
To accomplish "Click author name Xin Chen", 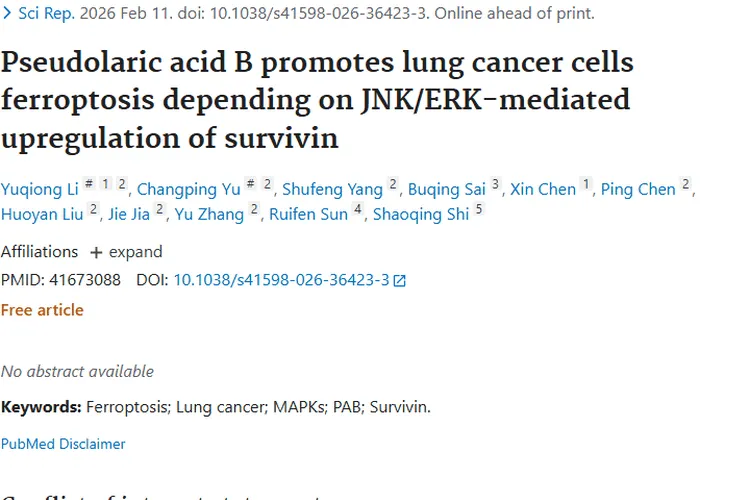I will [x=543, y=189].
